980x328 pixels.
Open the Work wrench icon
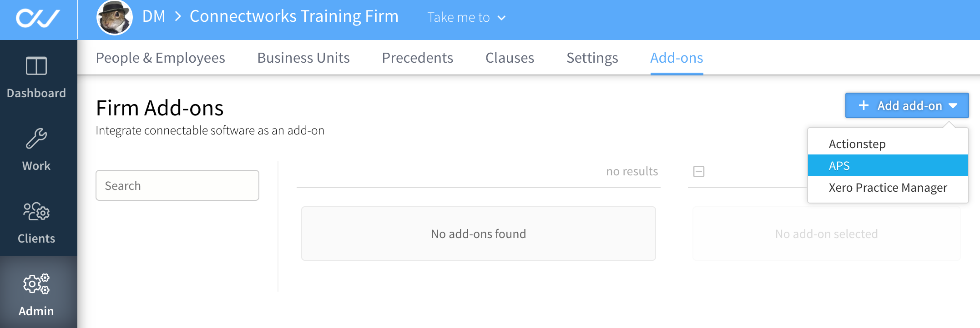pyautogui.click(x=36, y=139)
